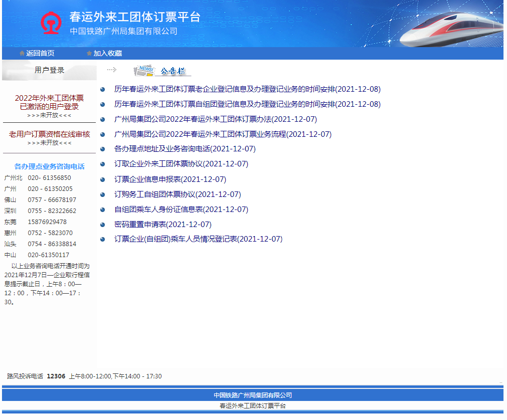This screenshot has width=507, height=420.
Task: Click 各办理点业务咨询电话 heading
Action: [x=49, y=166]
